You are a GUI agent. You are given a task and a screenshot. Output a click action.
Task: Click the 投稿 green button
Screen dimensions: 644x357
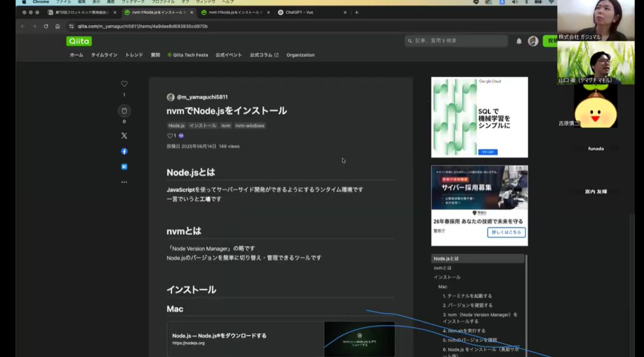[x=550, y=41]
